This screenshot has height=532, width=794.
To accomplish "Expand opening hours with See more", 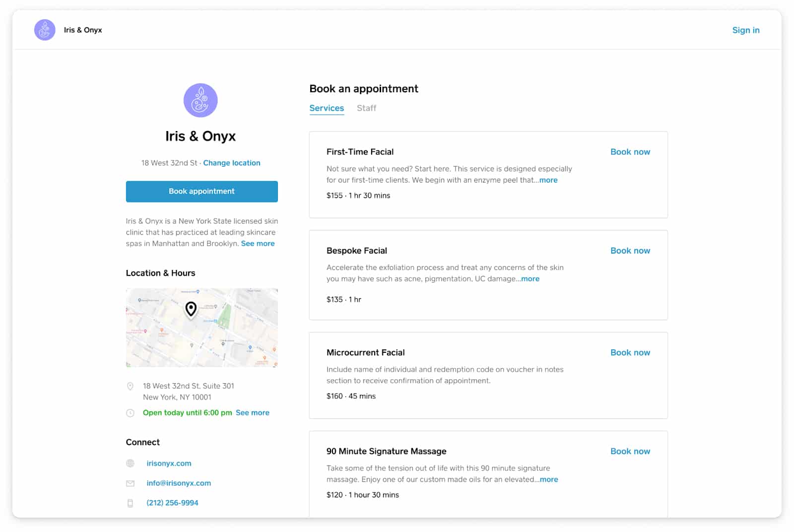I will click(x=253, y=412).
